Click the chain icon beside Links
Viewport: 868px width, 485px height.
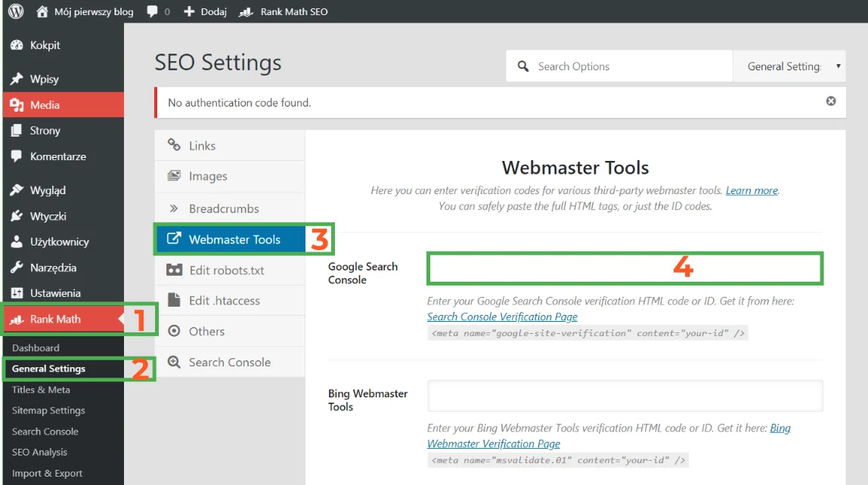pos(174,145)
